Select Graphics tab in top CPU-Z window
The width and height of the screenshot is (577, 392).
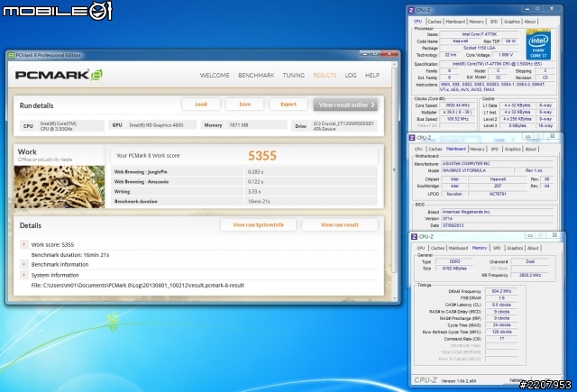point(511,22)
